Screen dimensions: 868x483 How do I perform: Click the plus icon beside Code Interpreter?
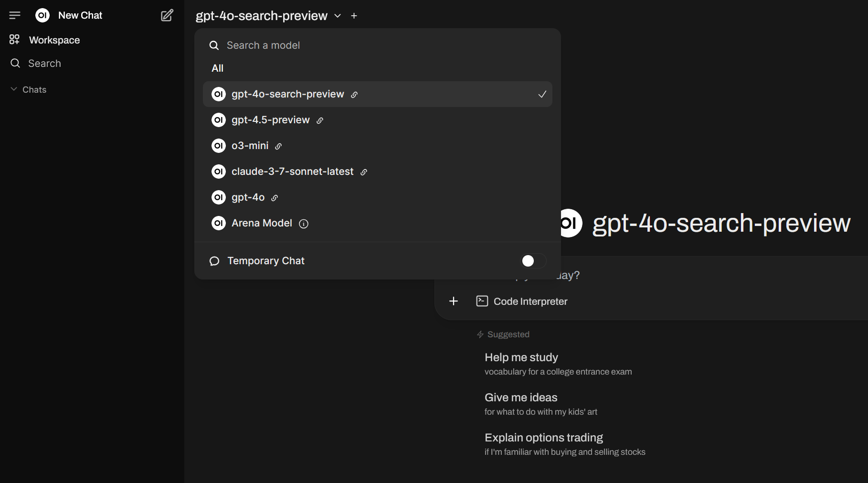(x=453, y=301)
